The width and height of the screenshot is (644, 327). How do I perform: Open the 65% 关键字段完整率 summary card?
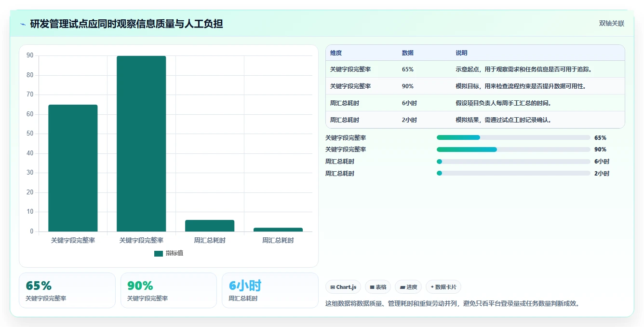(x=67, y=290)
